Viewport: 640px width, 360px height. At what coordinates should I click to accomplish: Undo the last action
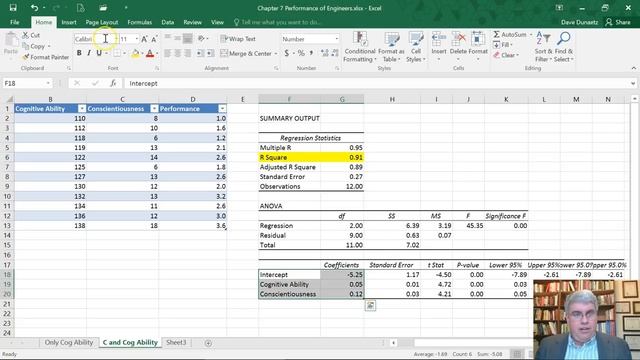pos(34,8)
